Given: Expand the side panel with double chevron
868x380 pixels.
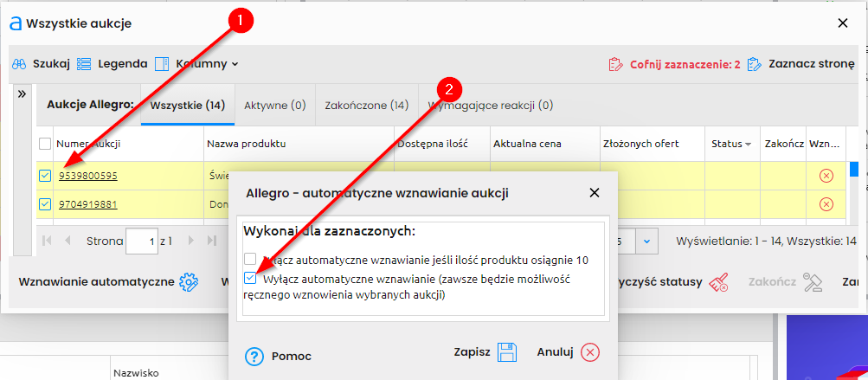Looking at the screenshot, I should coord(22,94).
